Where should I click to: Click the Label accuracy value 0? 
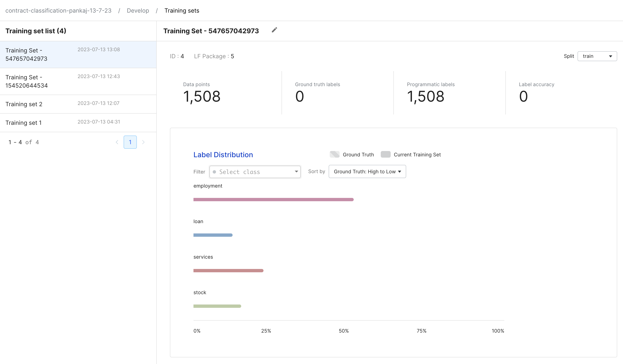[x=523, y=96]
